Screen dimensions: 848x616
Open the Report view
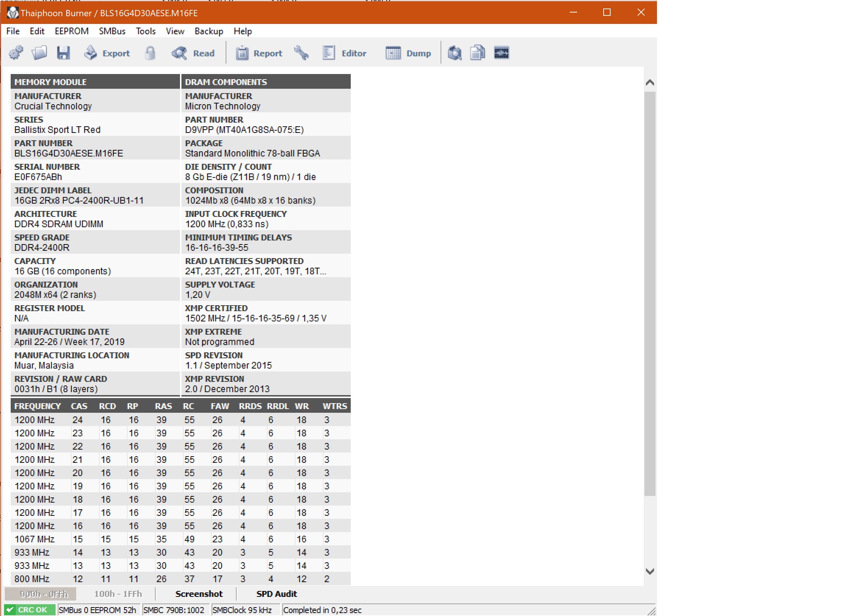pos(259,53)
